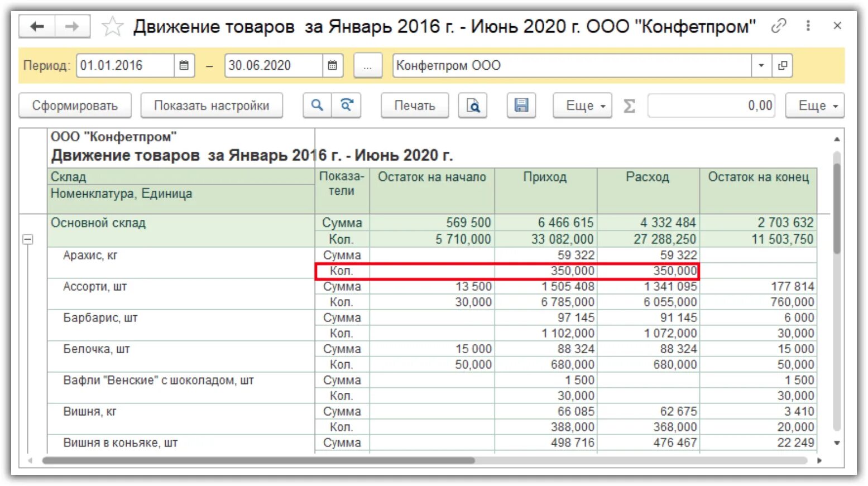Close the report with the X icon
The image size is (868, 486).
coord(837,26)
